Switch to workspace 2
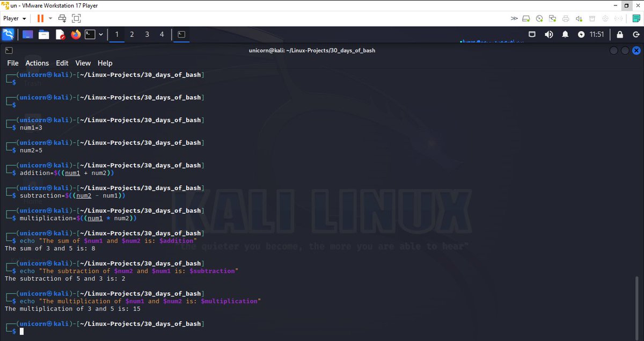Viewport: 644px width, 341px height. (x=131, y=34)
